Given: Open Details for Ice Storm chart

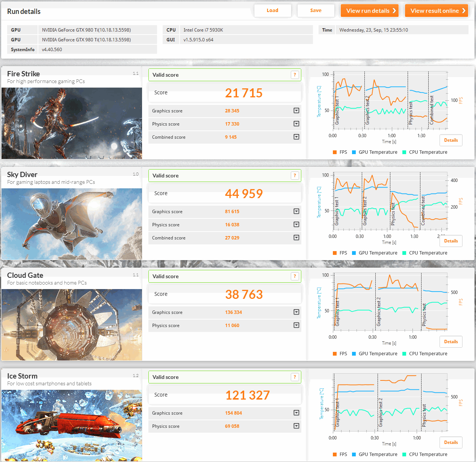Looking at the screenshot, I should pos(451,442).
